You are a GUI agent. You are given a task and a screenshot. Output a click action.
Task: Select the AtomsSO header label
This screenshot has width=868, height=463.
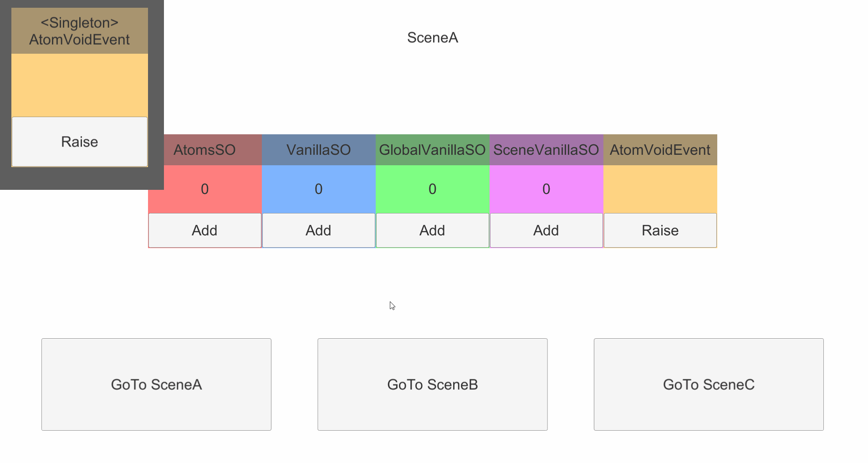pos(204,150)
